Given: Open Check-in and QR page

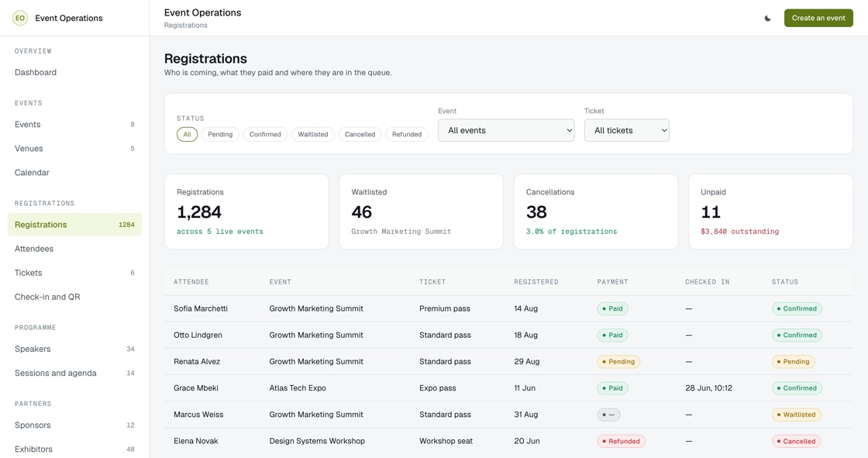Looking at the screenshot, I should [74, 297].
